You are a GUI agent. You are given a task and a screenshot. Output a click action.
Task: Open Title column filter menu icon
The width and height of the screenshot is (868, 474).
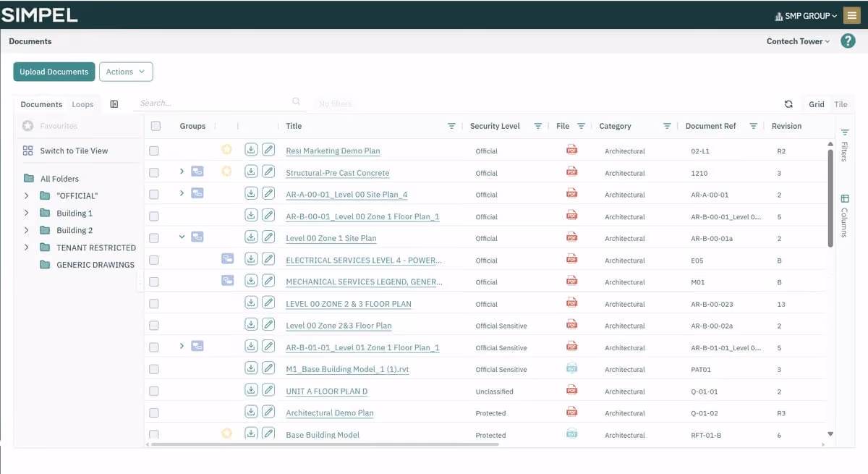coord(451,126)
